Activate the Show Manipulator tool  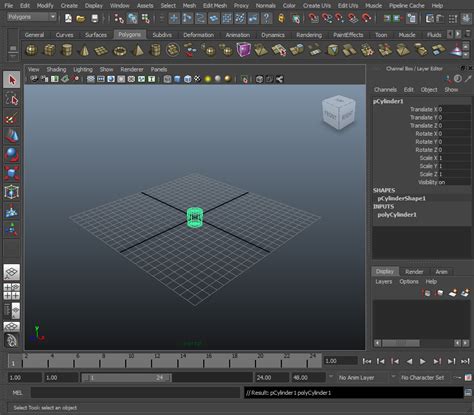[x=12, y=229]
